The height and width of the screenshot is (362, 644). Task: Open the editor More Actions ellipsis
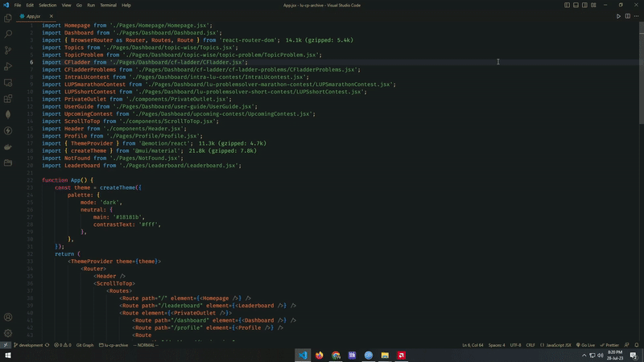[x=636, y=16]
